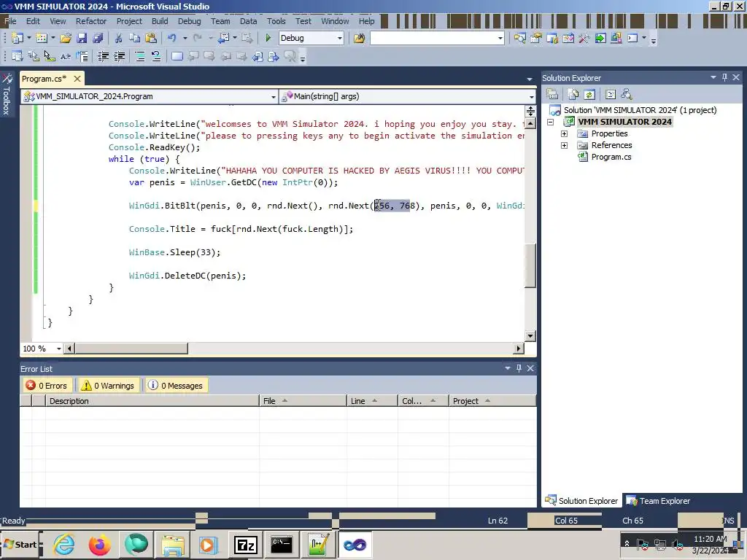Toggle bookmark on current line icon
Screen dimensions: 747x560
point(177,57)
